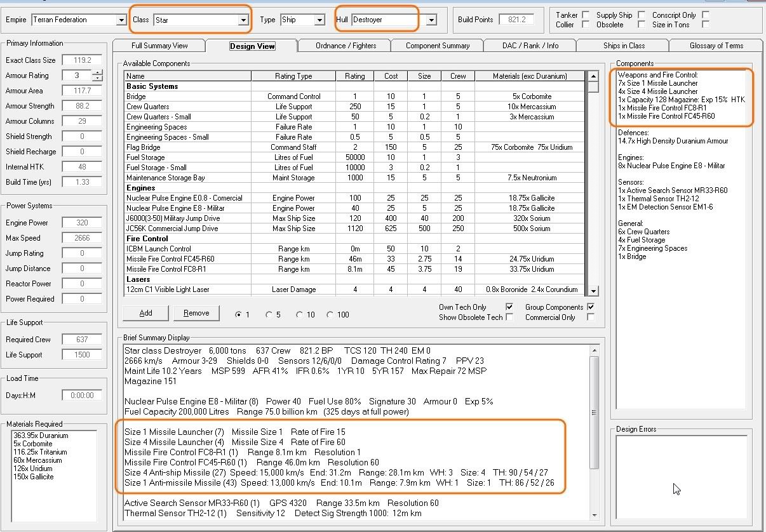
Task: Tick the Collier checkbox
Action: pos(585,25)
